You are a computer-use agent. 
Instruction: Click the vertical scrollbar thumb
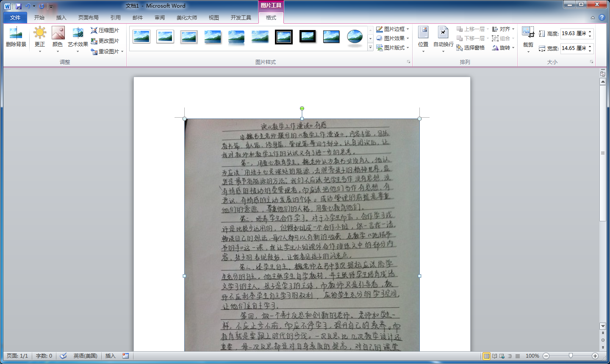(603, 153)
